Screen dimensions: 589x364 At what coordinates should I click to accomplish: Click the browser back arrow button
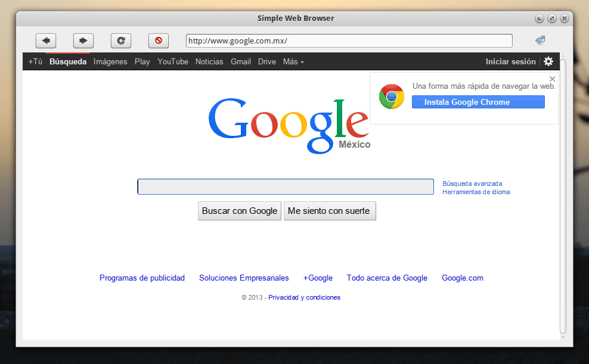[46, 41]
